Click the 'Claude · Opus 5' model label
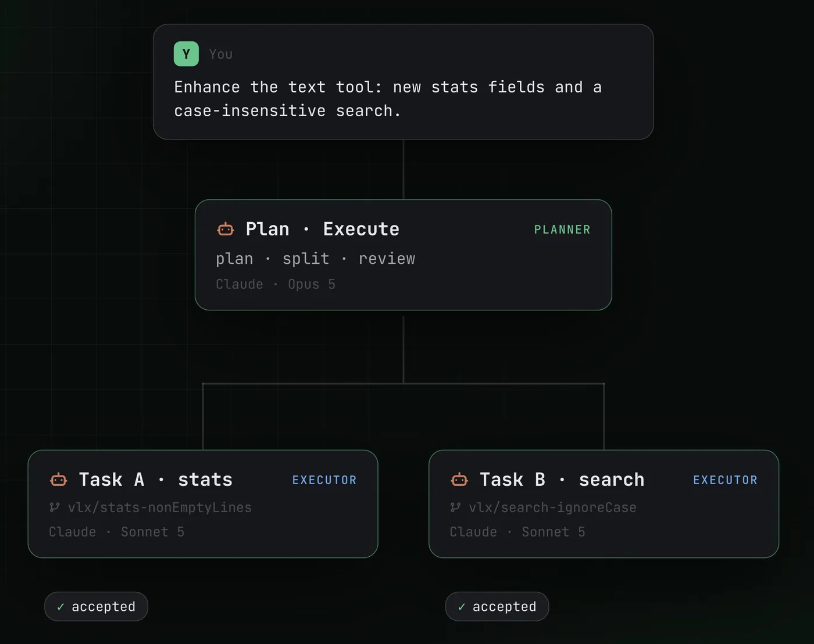The height and width of the screenshot is (644, 814). click(x=276, y=284)
